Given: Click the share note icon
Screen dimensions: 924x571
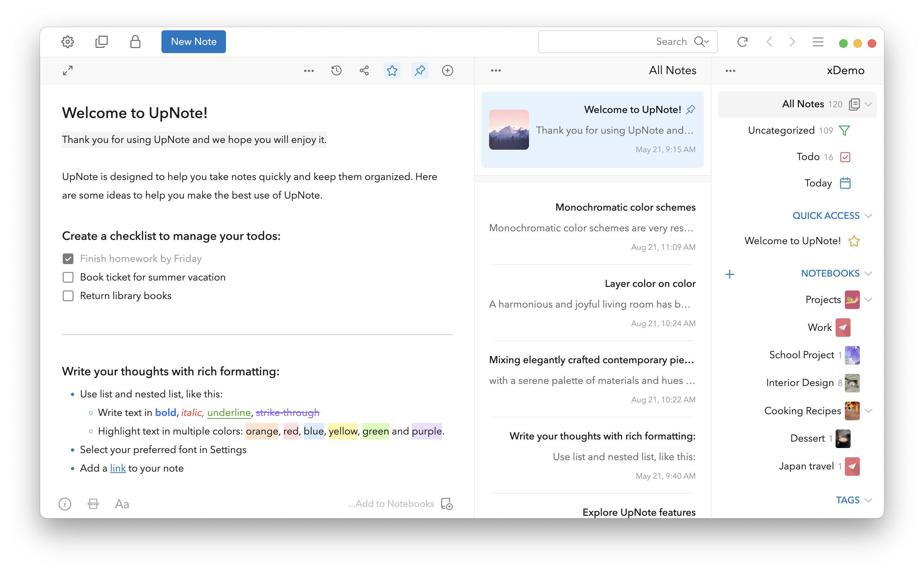Looking at the screenshot, I should pos(364,71).
